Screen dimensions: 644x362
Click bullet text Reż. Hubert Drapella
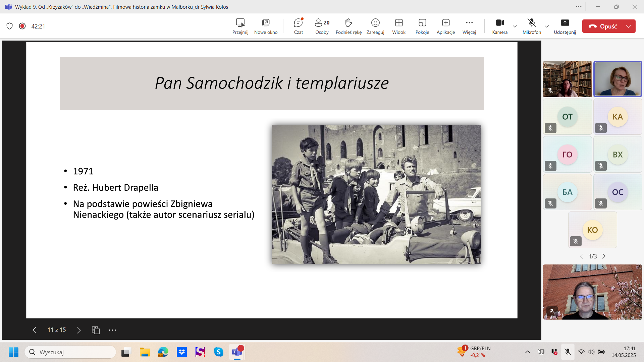(x=115, y=187)
